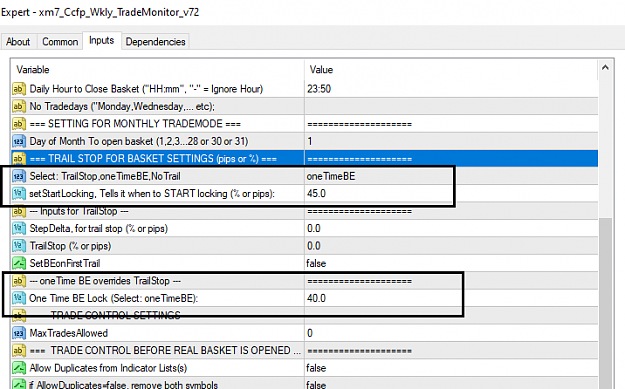Click double icon of setStartLocking row
This screenshot has width=625, height=389.
(x=19, y=194)
